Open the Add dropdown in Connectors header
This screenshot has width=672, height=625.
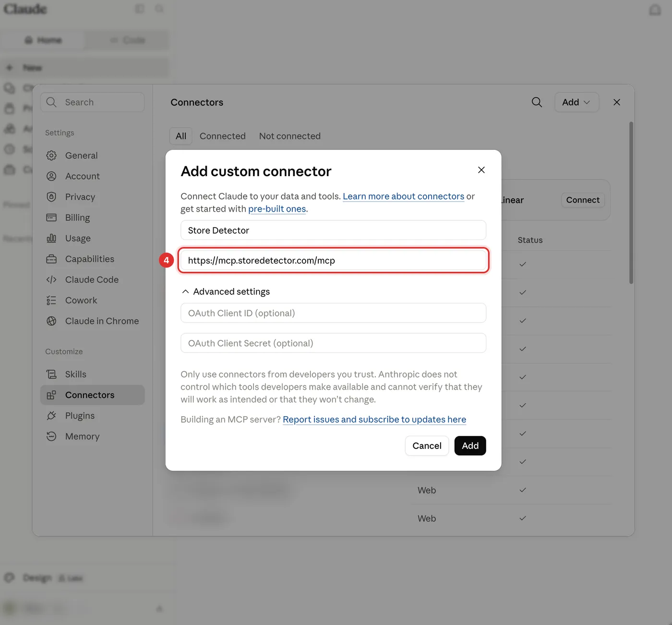coord(576,102)
